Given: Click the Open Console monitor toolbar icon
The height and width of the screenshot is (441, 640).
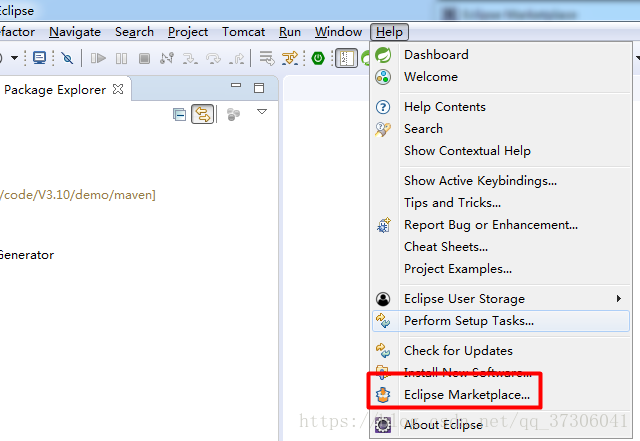Looking at the screenshot, I should click(39, 58).
